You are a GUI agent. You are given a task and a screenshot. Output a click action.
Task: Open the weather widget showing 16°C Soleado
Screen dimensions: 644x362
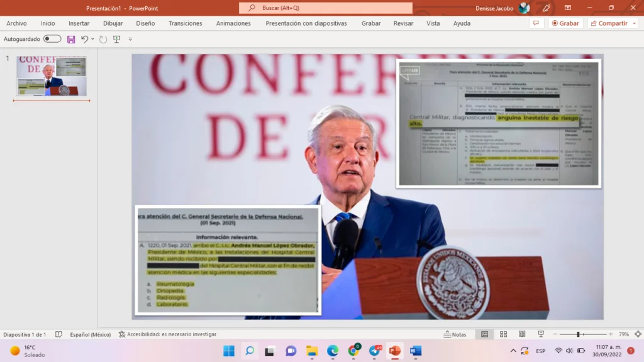click(x=28, y=351)
